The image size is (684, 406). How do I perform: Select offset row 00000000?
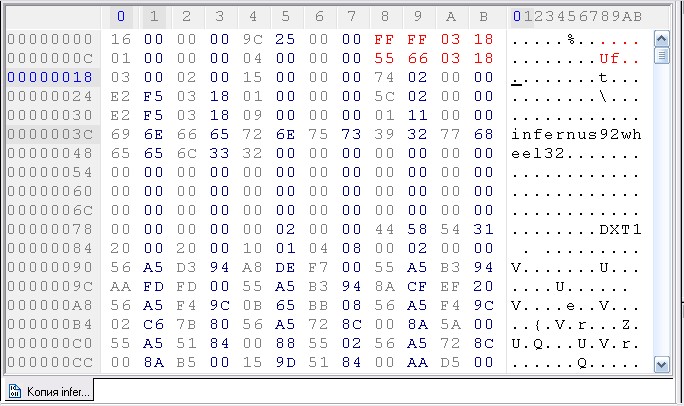[50, 39]
